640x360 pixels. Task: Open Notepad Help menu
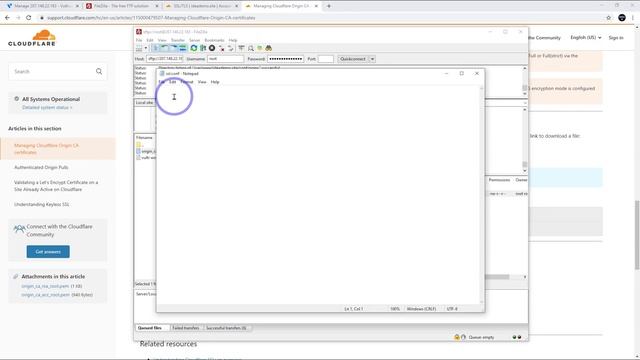[x=215, y=82]
